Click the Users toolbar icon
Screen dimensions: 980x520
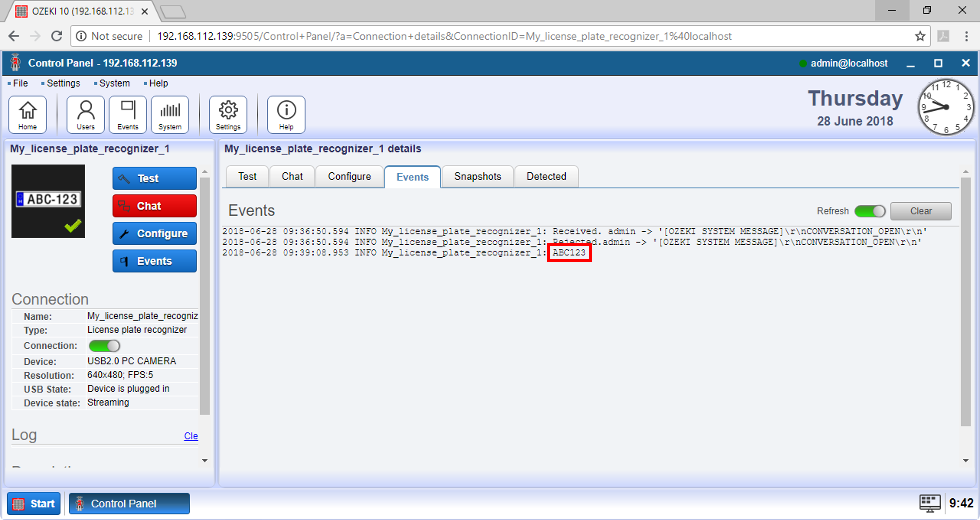click(86, 114)
